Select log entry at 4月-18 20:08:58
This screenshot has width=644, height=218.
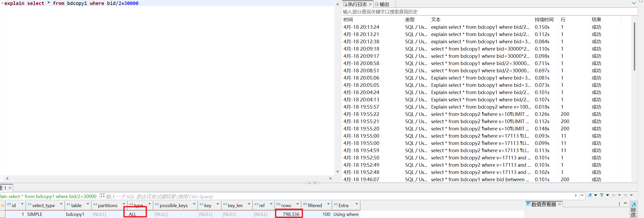click(x=487, y=63)
